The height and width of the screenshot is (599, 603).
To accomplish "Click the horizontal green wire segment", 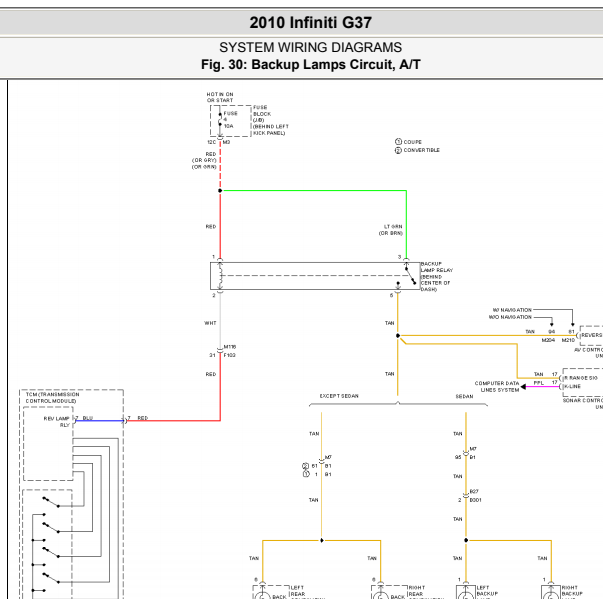I will [x=315, y=190].
